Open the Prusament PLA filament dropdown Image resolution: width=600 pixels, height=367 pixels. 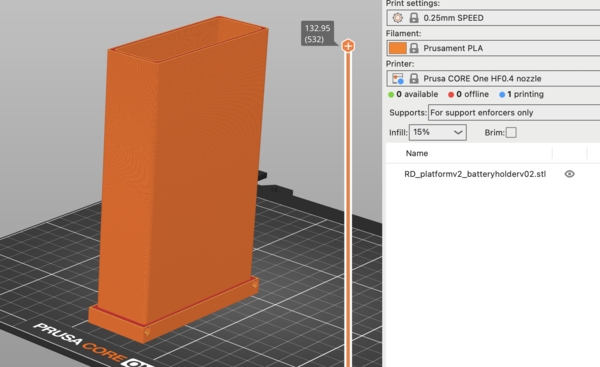point(493,48)
